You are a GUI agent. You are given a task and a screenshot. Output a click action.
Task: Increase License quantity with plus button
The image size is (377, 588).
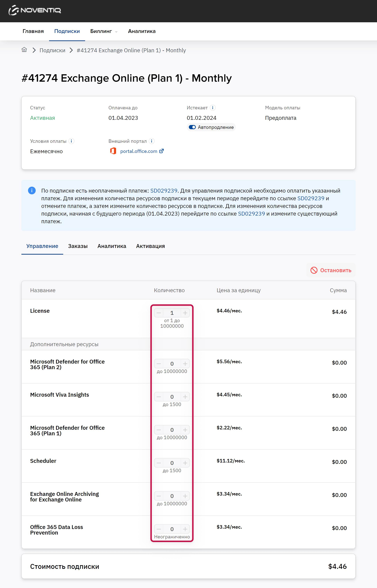pyautogui.click(x=185, y=313)
